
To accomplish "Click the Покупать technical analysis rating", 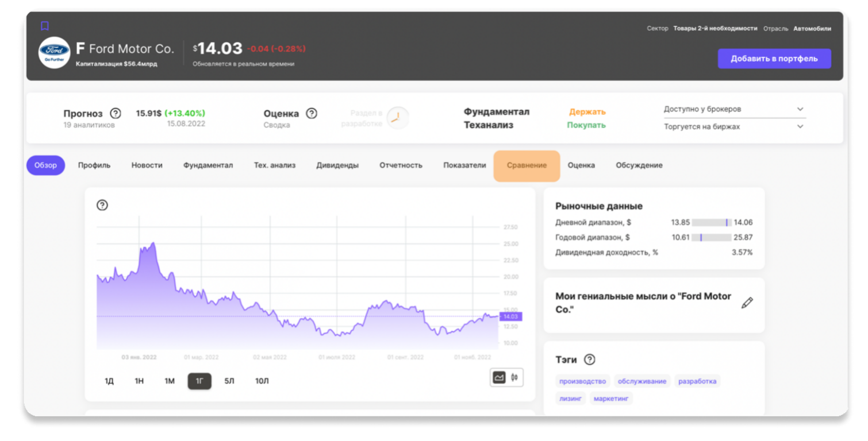I will tap(586, 125).
